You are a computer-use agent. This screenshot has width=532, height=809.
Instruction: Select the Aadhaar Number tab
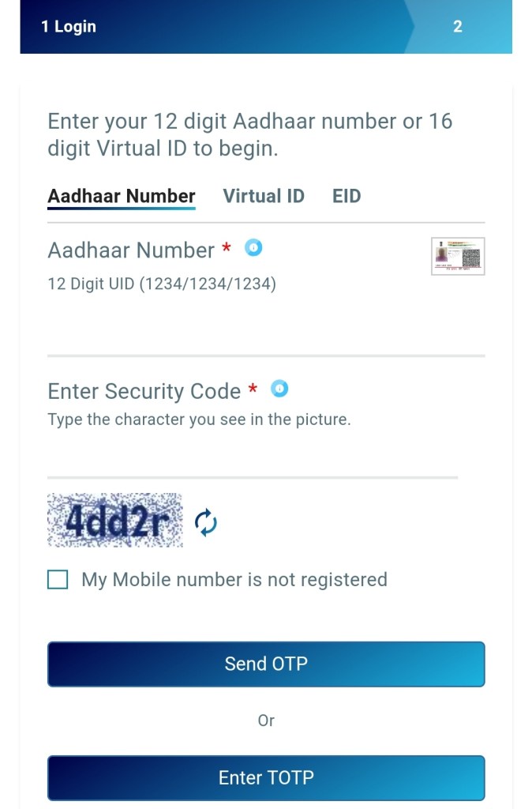pos(122,196)
